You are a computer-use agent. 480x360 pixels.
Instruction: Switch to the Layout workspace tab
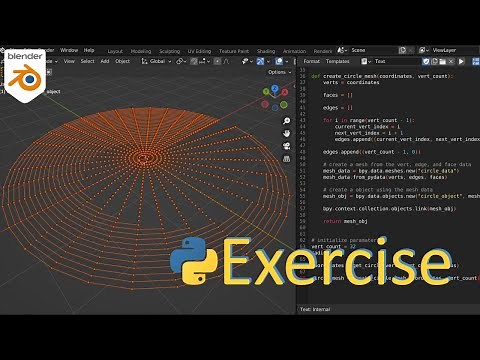(115, 51)
